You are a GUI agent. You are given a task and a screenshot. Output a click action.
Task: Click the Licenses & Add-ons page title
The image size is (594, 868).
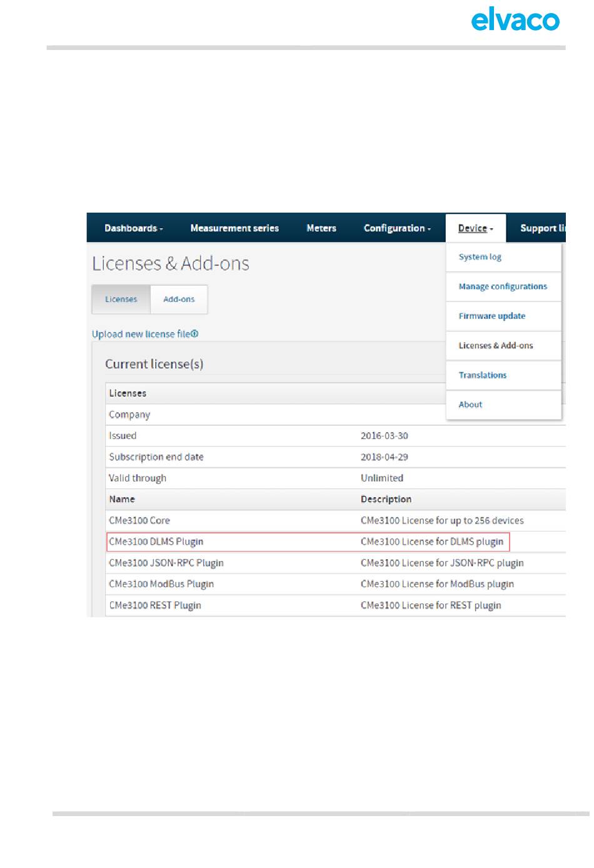pos(171,263)
